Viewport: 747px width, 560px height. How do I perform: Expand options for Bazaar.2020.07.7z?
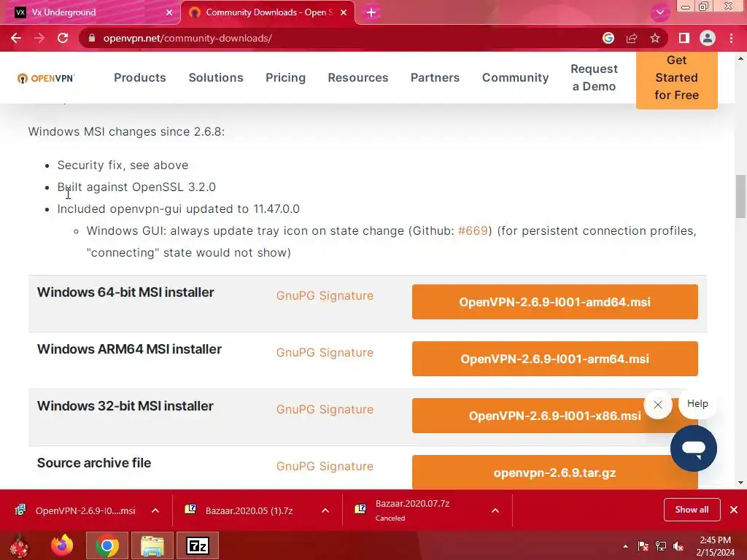click(495, 510)
